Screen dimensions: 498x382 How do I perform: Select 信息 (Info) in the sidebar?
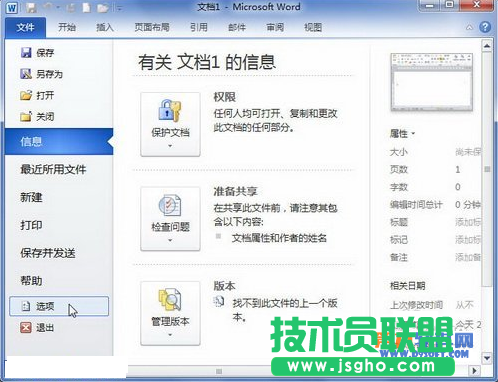59,141
